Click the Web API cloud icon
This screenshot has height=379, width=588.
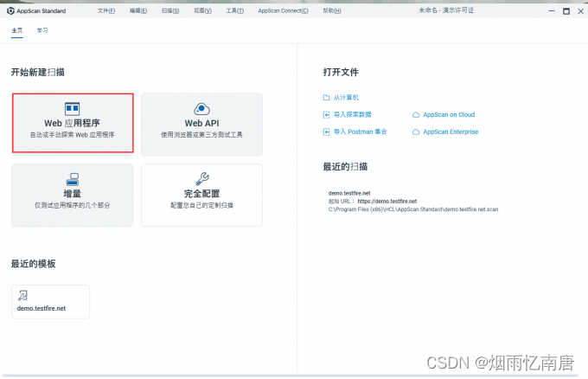pyautogui.click(x=201, y=109)
